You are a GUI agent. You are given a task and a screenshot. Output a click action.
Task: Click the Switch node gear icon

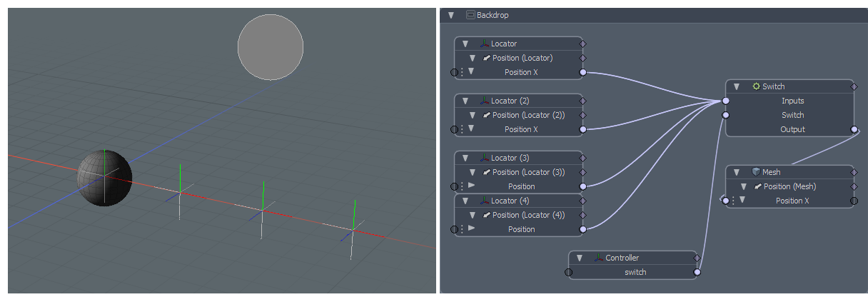(x=756, y=86)
